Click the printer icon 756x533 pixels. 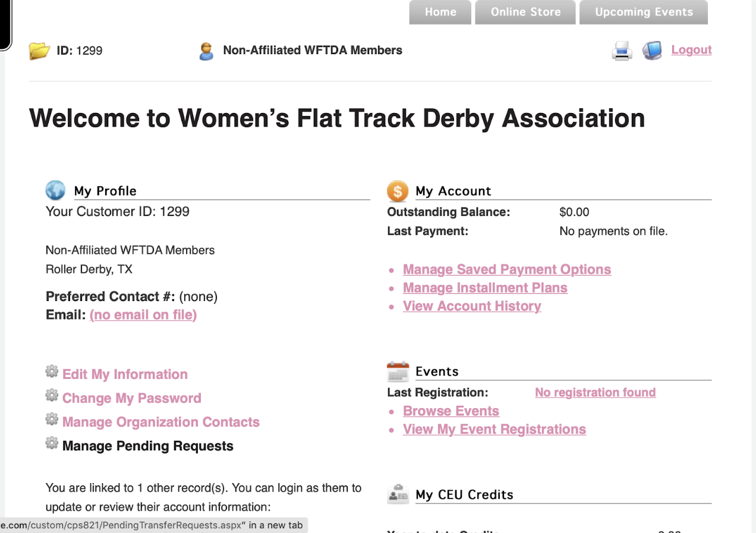[622, 51]
